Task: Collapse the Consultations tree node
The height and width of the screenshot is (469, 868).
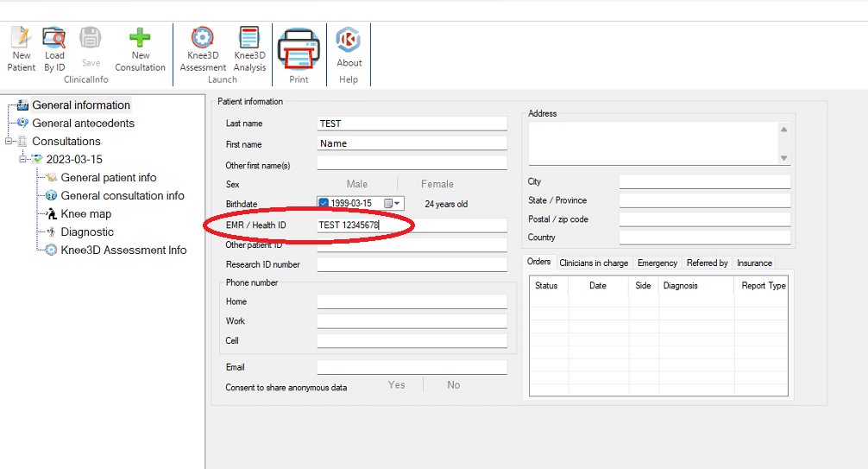Action: click(x=9, y=142)
